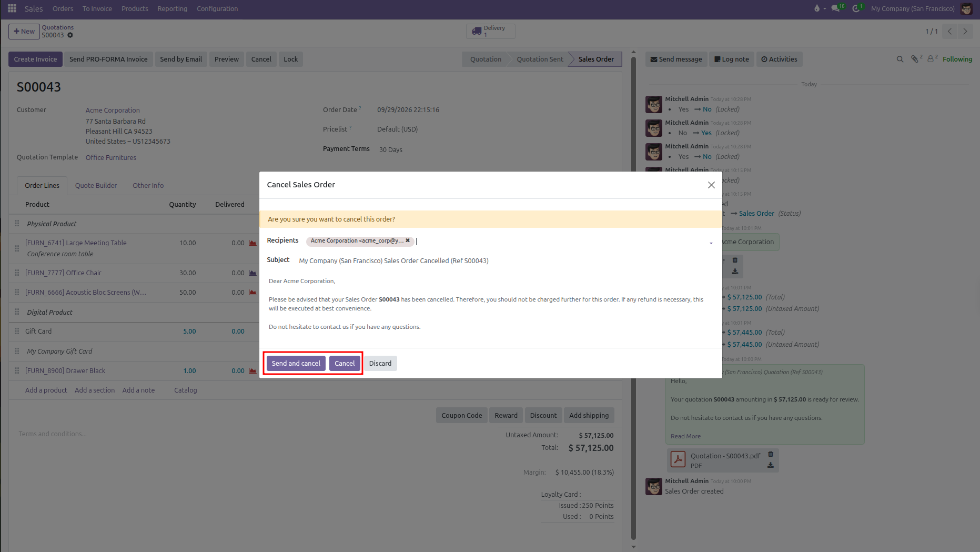Viewport: 980px width, 552px height.
Task: Click the gear icon next to S00043
Action: point(70,35)
